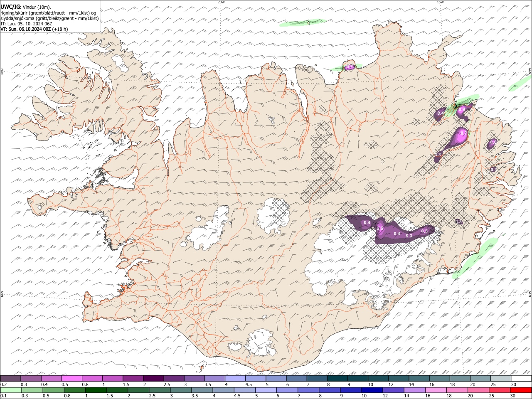The height and width of the screenshot is (399, 532).
Task: Click the top legend swatch between 0.2 and 0.3
Action: point(10,378)
